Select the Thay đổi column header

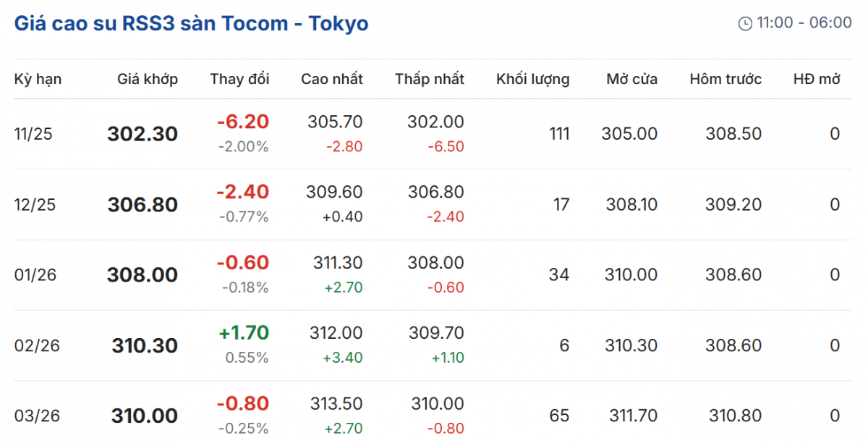pyautogui.click(x=239, y=79)
